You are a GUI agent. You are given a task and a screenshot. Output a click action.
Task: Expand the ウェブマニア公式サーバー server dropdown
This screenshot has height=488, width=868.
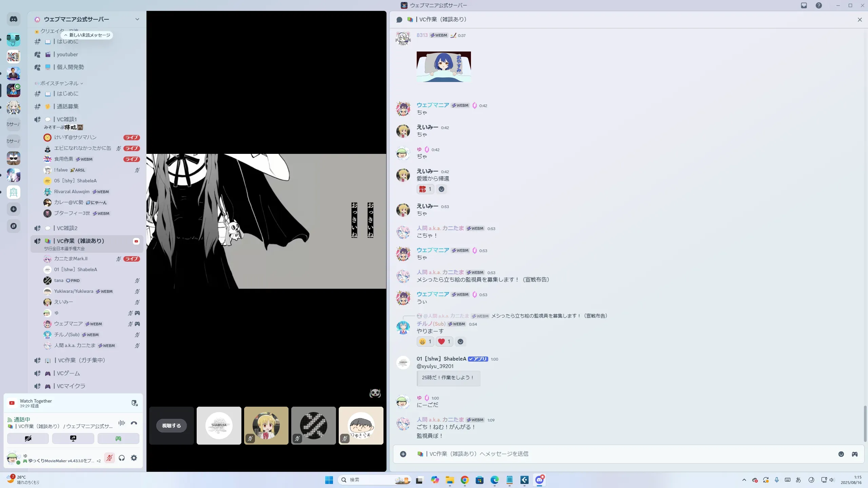pyautogui.click(x=137, y=19)
